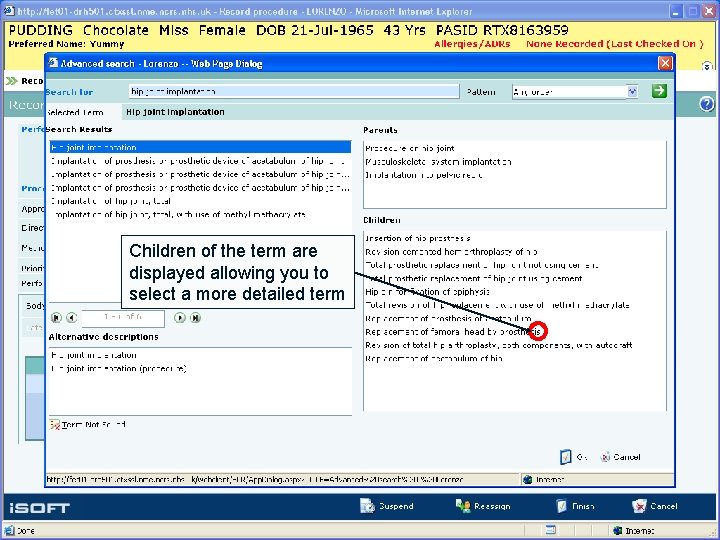Select Implantation of hip joint with methyl methacrylate
The height and width of the screenshot is (540, 720).
point(178,214)
